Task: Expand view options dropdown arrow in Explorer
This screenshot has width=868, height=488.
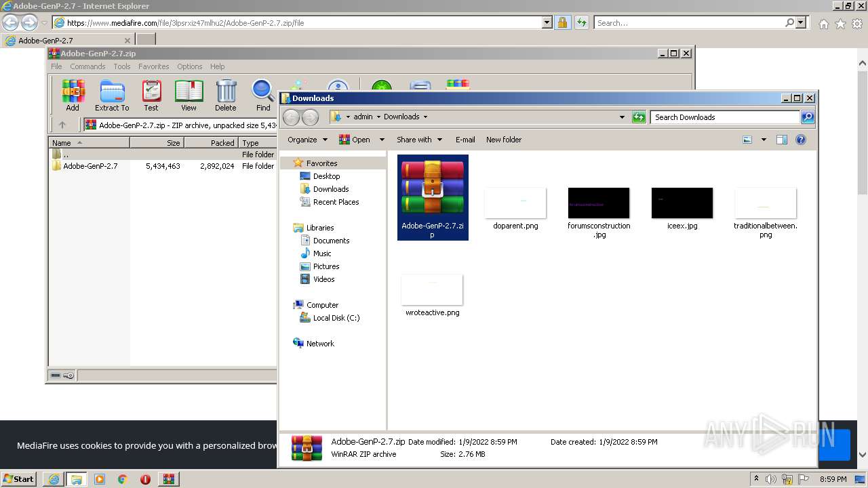Action: pyautogui.click(x=764, y=140)
